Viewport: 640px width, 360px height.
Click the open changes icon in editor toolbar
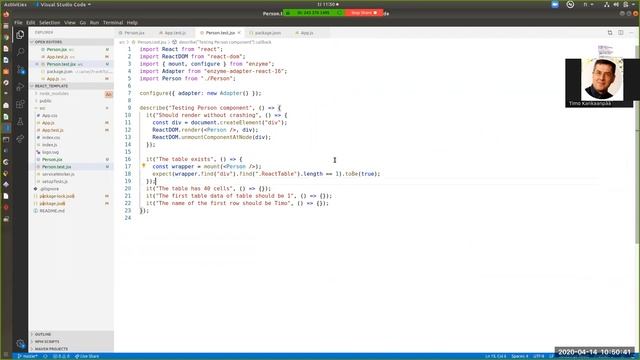pos(610,33)
